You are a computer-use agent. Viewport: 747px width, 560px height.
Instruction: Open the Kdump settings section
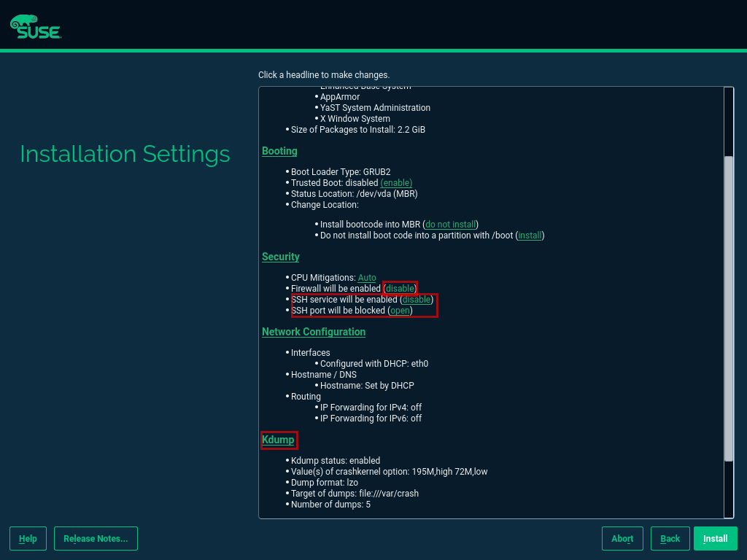[x=279, y=440]
